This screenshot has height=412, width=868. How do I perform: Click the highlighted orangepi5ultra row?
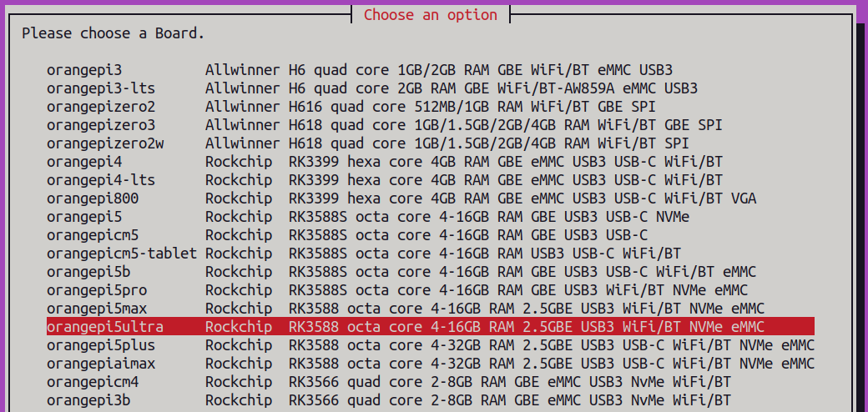click(x=431, y=326)
